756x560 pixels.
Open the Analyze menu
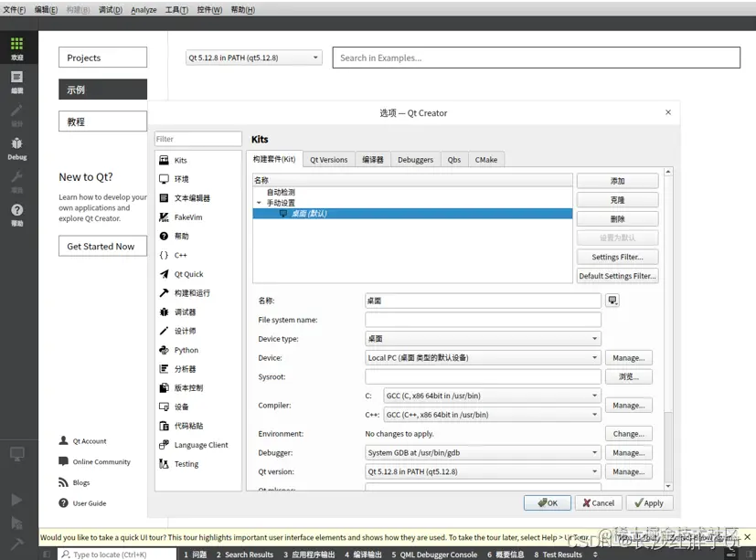click(144, 10)
